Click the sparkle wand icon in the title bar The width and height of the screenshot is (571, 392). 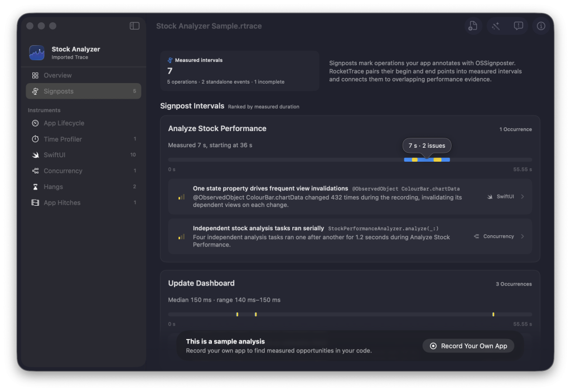496,26
